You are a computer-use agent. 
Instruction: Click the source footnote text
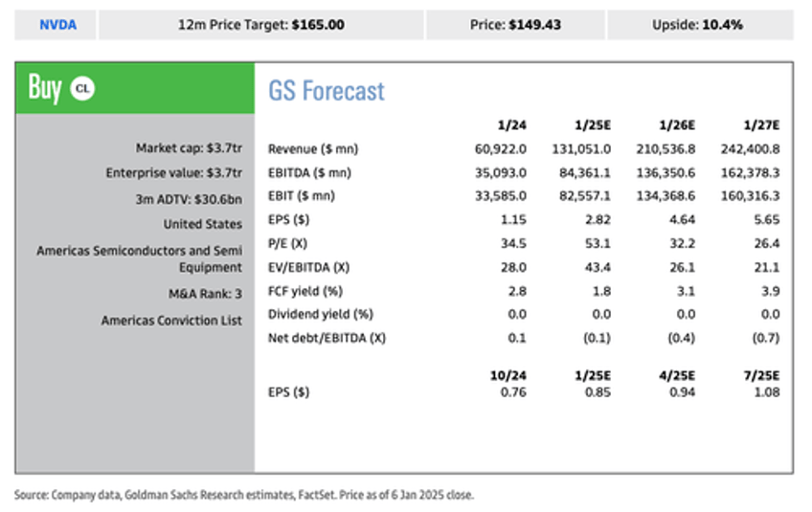tap(244, 495)
